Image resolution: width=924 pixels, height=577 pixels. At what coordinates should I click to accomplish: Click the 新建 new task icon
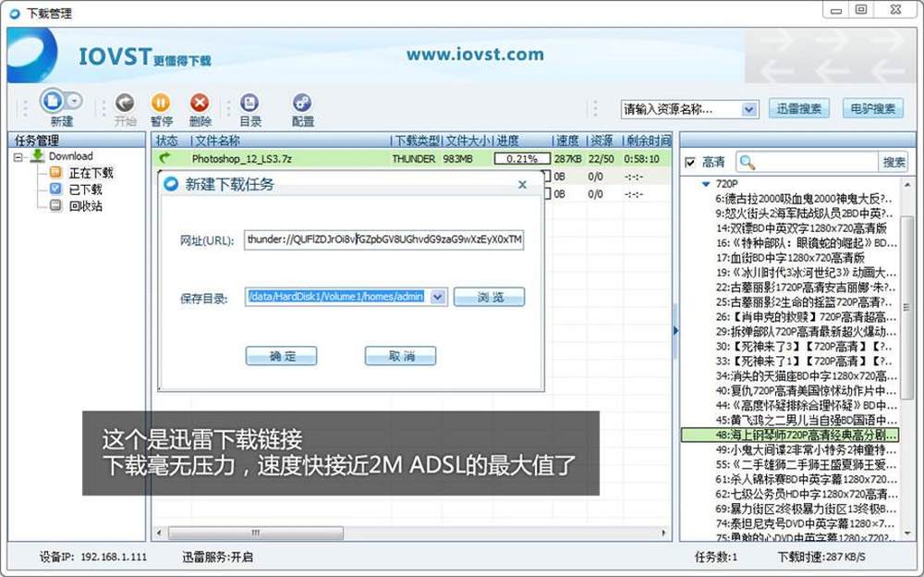coord(53,101)
